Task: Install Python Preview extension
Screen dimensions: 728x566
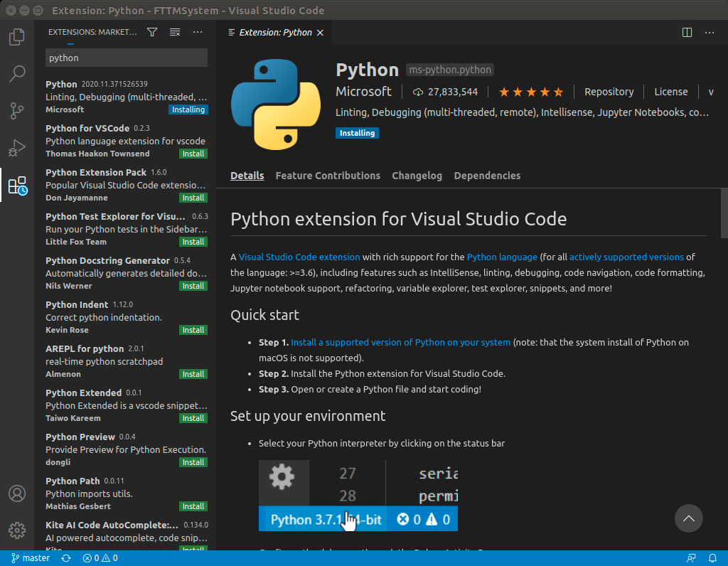Action: tap(193, 462)
